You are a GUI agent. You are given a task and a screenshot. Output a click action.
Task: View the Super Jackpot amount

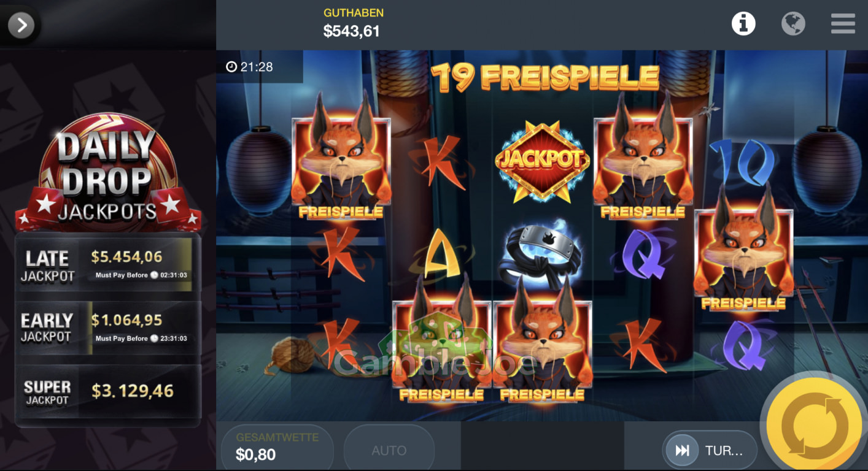pyautogui.click(x=133, y=391)
